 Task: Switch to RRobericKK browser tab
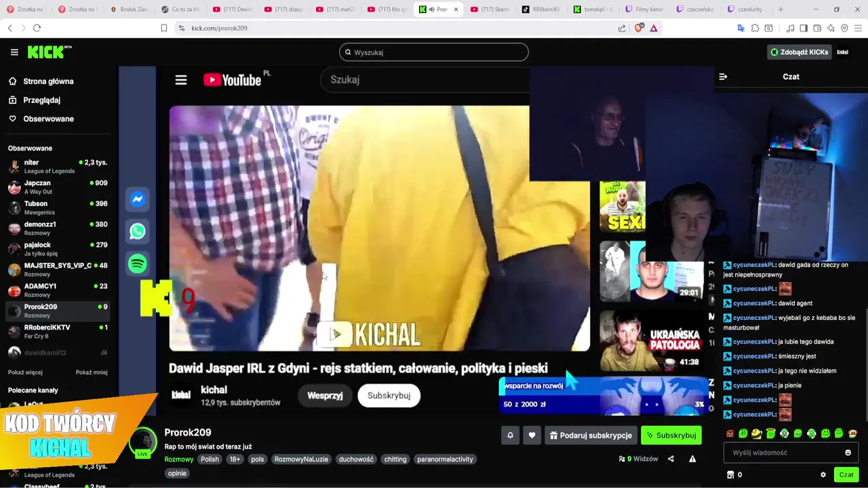[541, 9]
